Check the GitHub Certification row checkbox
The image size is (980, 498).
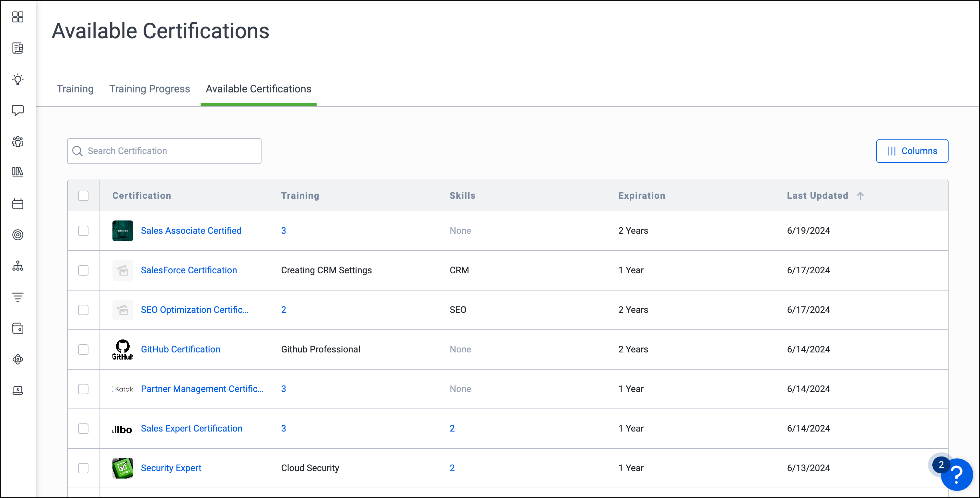tap(83, 350)
